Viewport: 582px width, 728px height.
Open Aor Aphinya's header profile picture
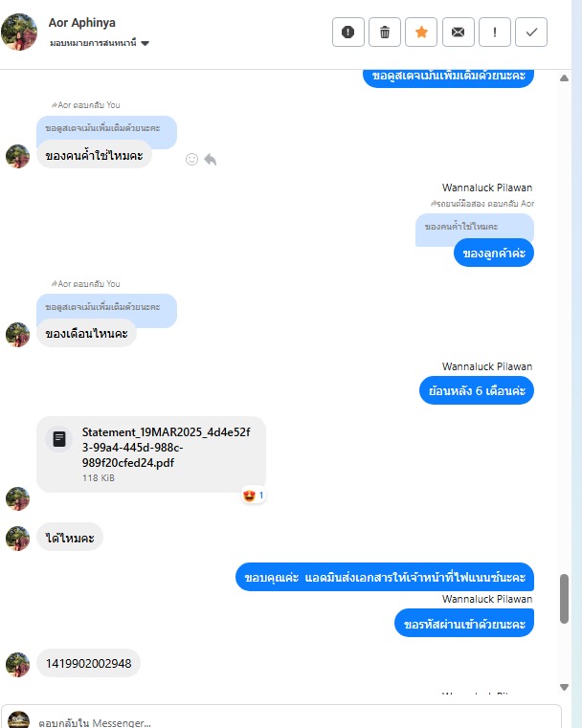pos(19,32)
